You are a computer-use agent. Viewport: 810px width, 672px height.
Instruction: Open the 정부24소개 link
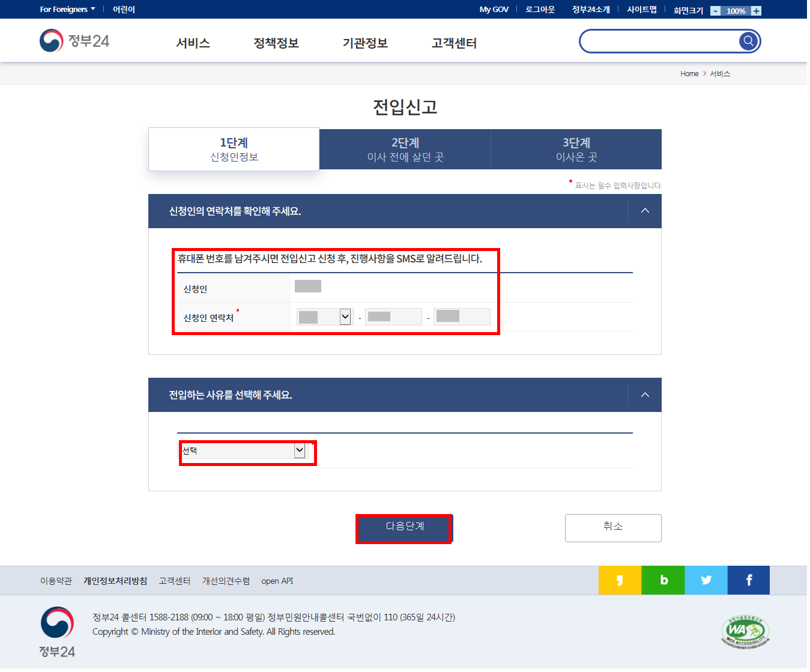(x=591, y=9)
